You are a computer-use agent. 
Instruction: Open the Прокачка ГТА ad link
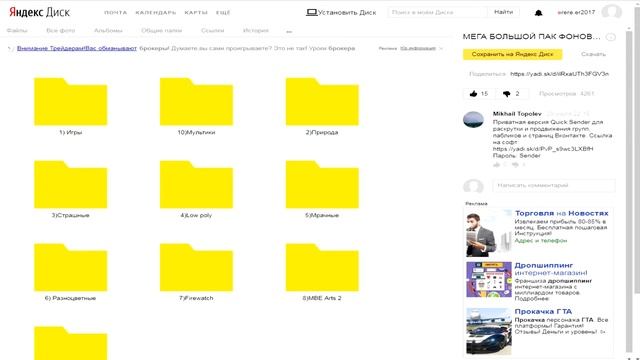point(543,311)
